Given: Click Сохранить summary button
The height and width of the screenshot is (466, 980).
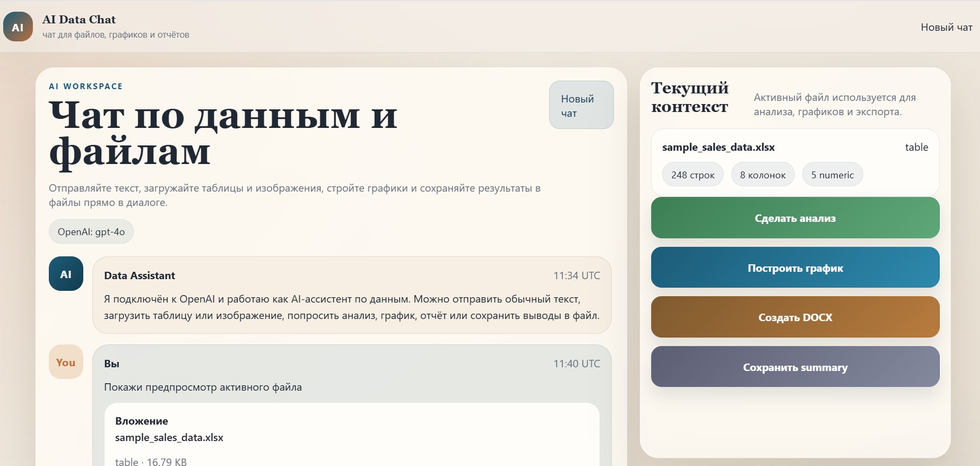Looking at the screenshot, I should click(x=795, y=367).
